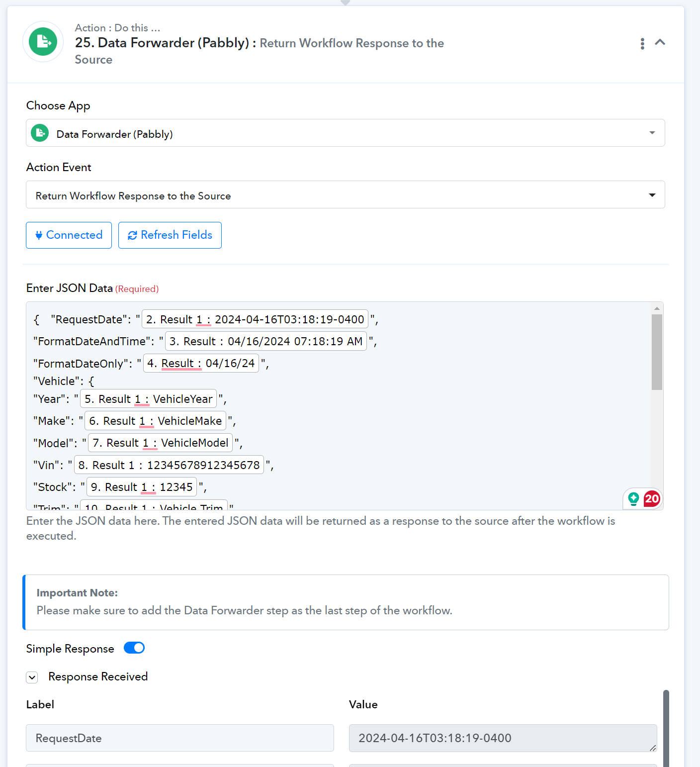The width and height of the screenshot is (700, 767).
Task: Open the Action Event dropdown
Action: tap(346, 194)
